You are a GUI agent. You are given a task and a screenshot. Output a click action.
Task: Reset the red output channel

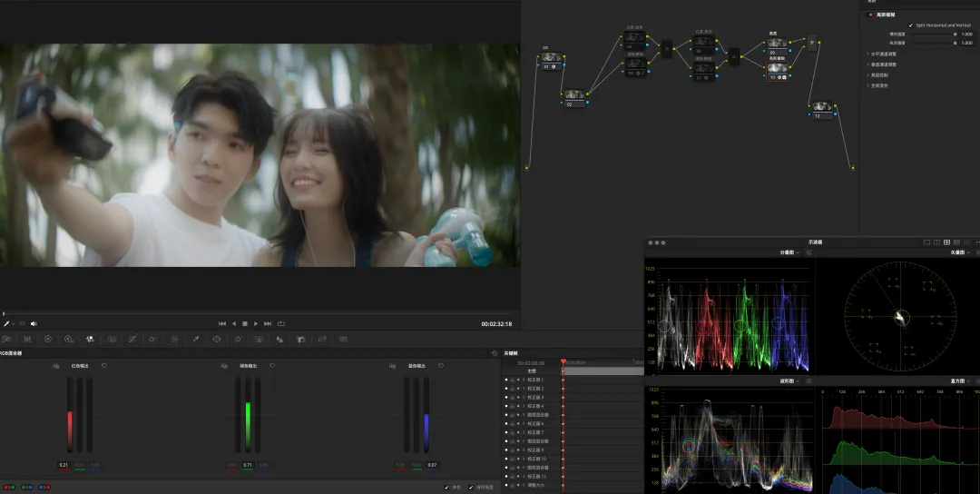(x=104, y=366)
